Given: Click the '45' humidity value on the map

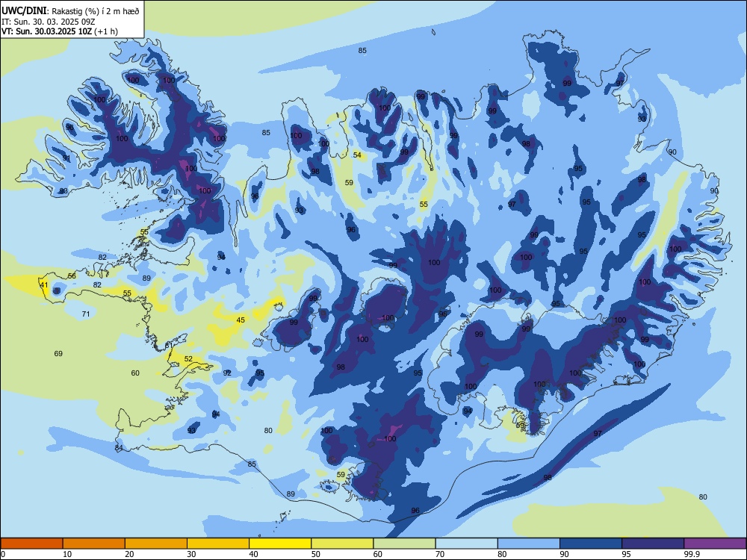Looking at the screenshot, I should pyautogui.click(x=241, y=320).
